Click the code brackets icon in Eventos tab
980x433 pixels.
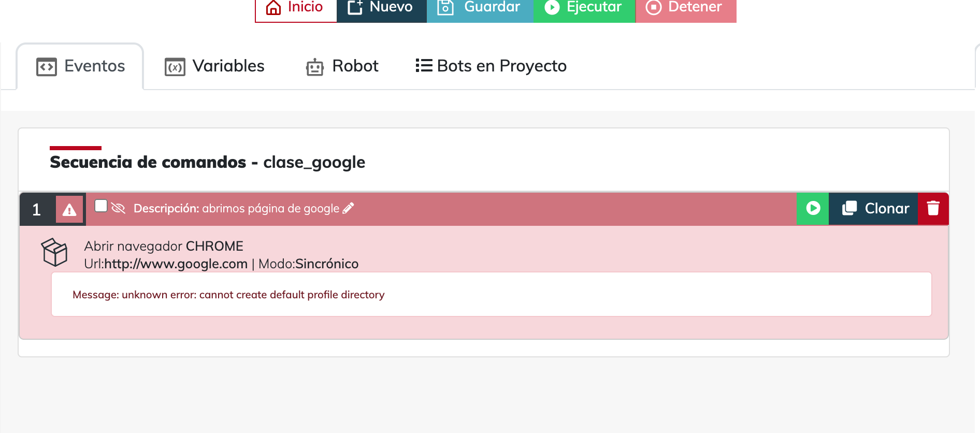[47, 67]
